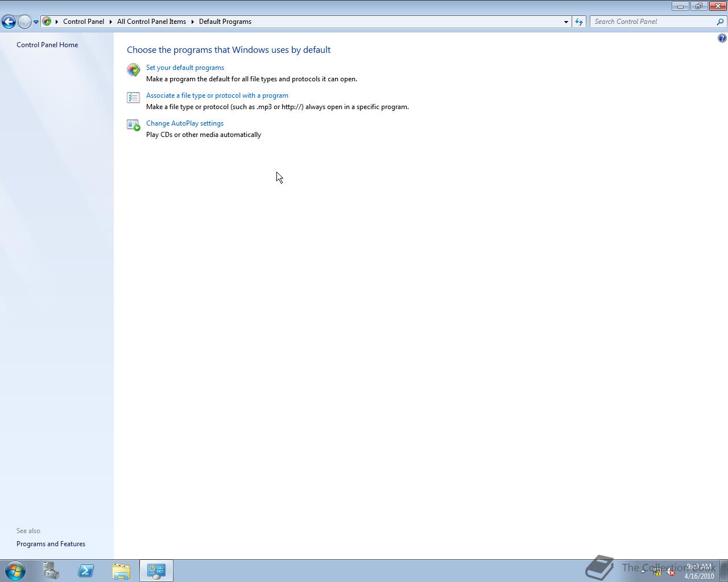Click the Set your default programs icon
The width and height of the screenshot is (728, 582).
coord(133,70)
